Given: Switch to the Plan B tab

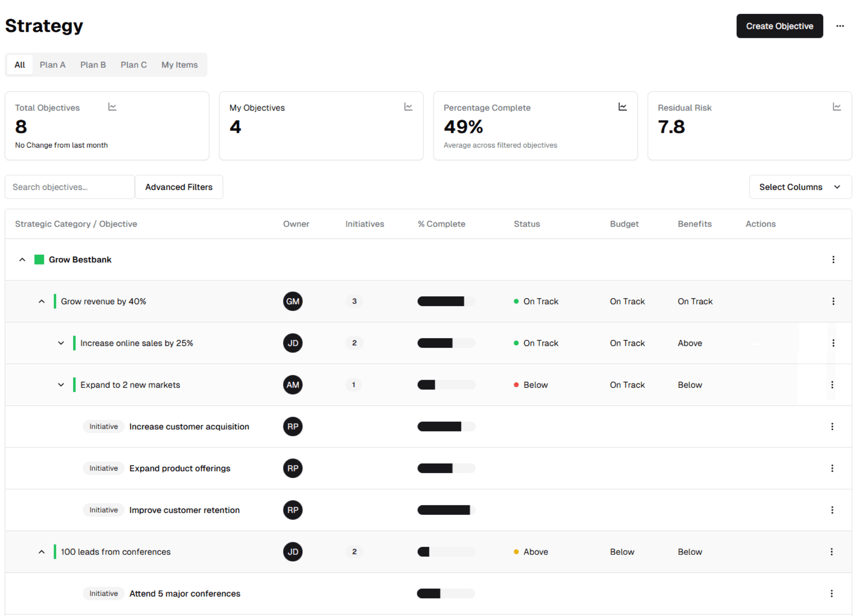Looking at the screenshot, I should 93,65.
